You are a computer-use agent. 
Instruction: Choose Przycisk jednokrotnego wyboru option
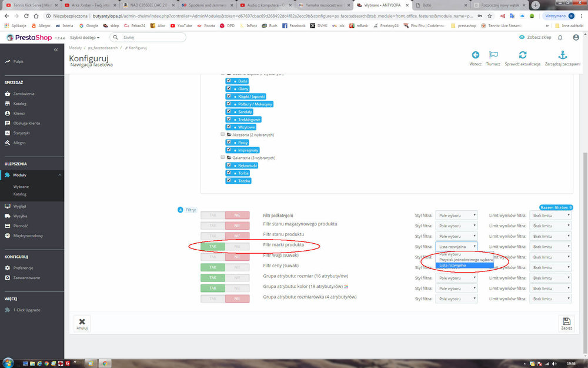coord(465,260)
